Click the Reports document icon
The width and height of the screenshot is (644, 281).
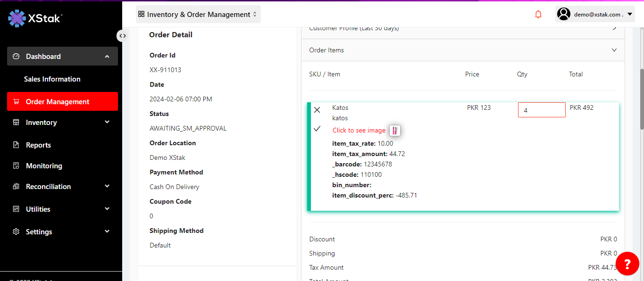click(17, 145)
